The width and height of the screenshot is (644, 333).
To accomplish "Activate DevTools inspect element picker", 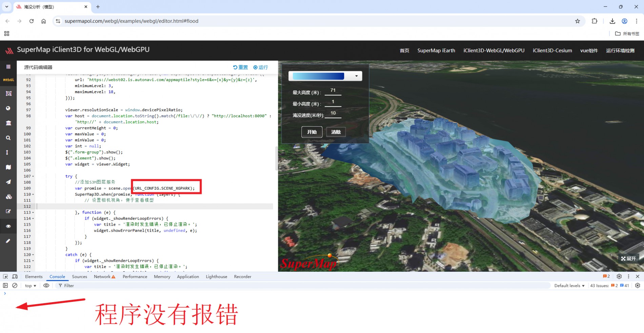I will point(5,276).
